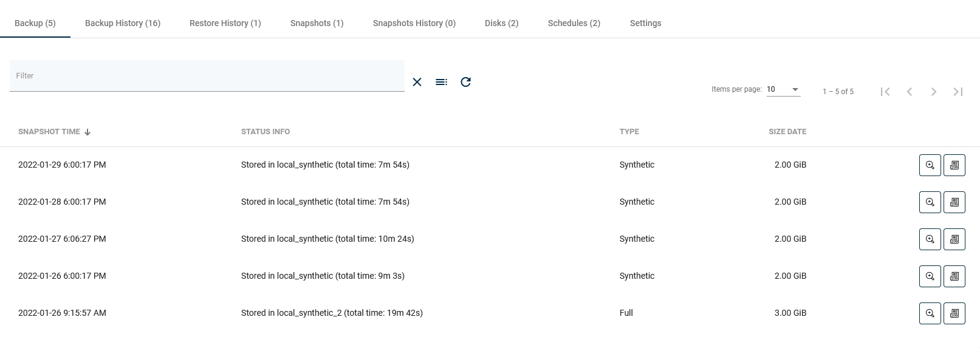The image size is (980, 348).
Task: Open details sheet icon for the Full backup
Action: point(954,313)
